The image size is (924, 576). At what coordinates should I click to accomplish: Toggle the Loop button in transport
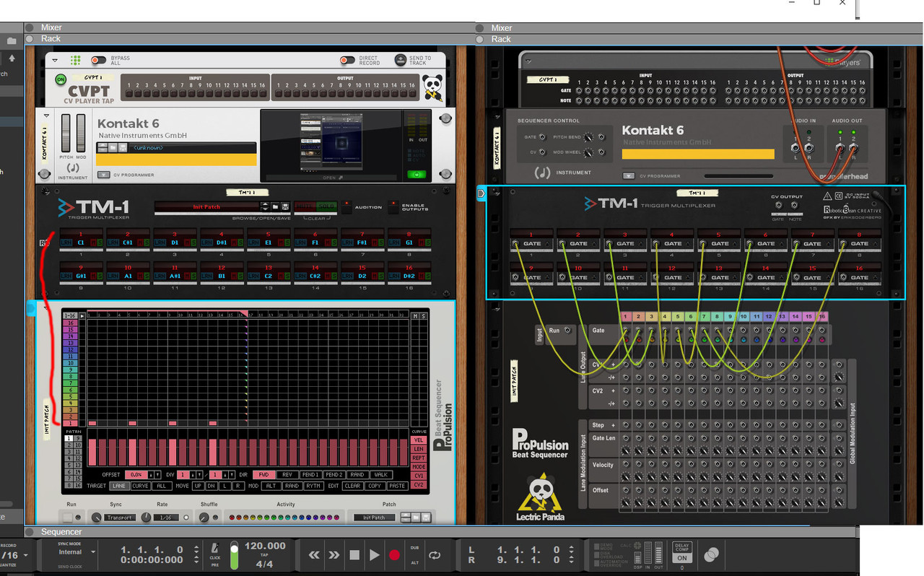(x=435, y=555)
